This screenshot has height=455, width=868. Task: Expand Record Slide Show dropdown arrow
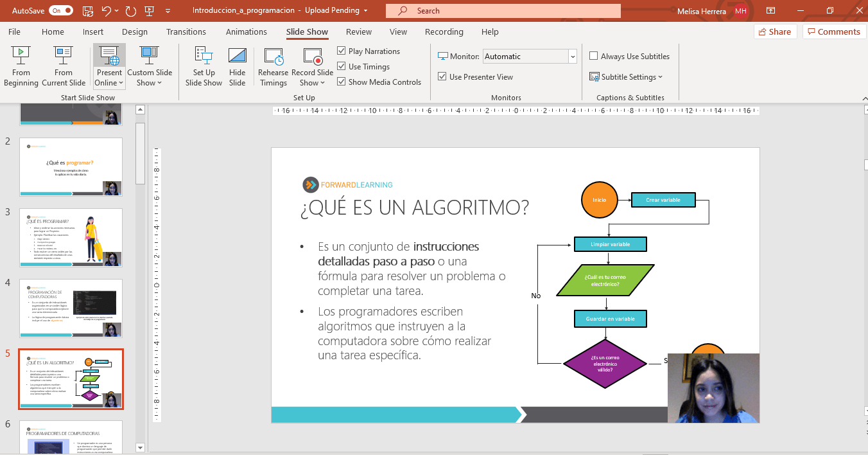[322, 83]
